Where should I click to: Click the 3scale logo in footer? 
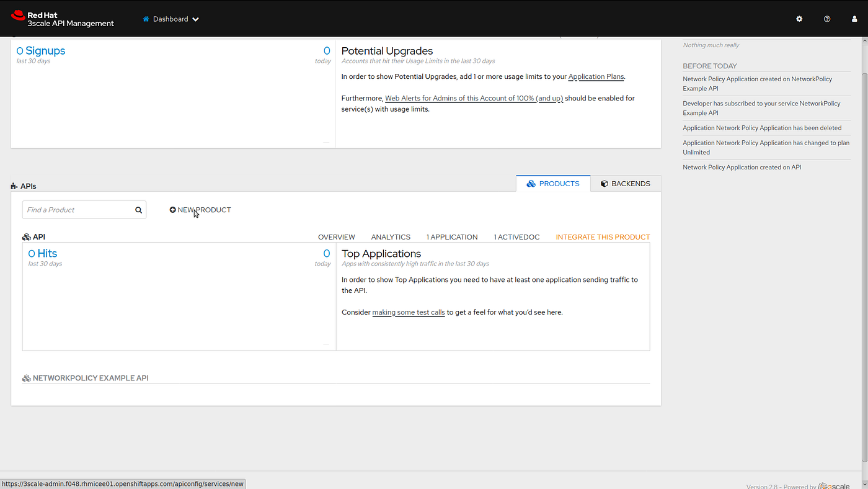coord(834,487)
